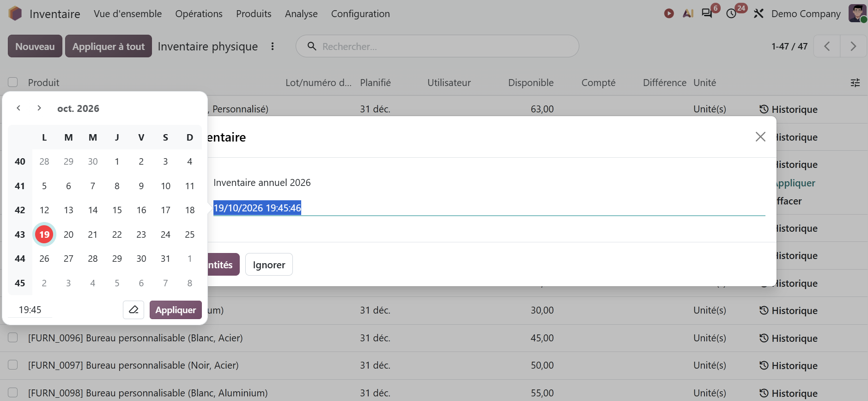
Task: Open Vue d'ensemble menu item
Action: point(127,14)
